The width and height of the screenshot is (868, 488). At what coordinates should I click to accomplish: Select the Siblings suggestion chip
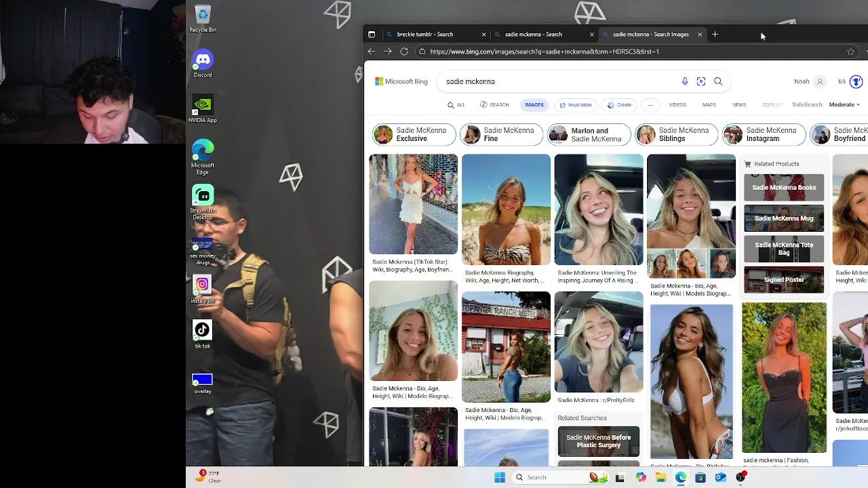click(x=676, y=135)
